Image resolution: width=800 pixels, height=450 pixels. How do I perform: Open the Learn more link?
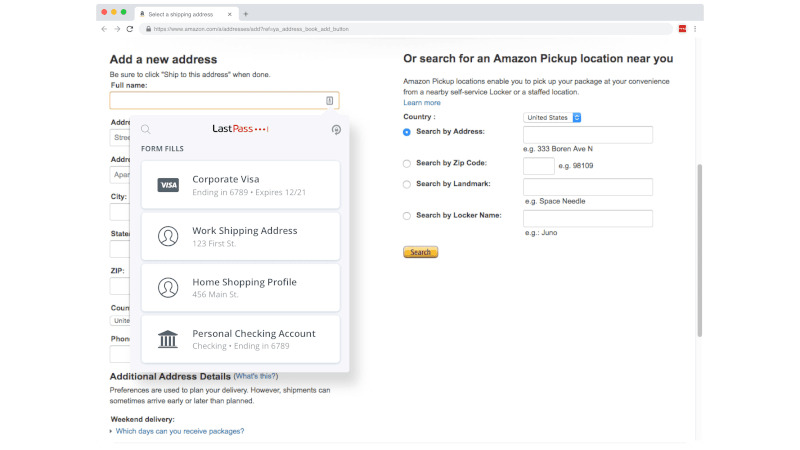pos(421,103)
